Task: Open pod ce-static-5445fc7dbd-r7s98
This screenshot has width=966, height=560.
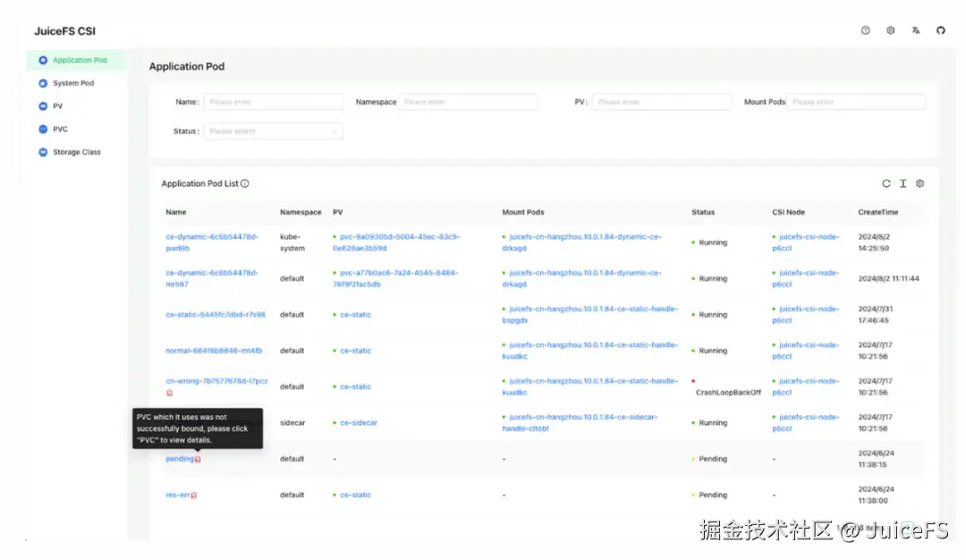Action: point(215,315)
